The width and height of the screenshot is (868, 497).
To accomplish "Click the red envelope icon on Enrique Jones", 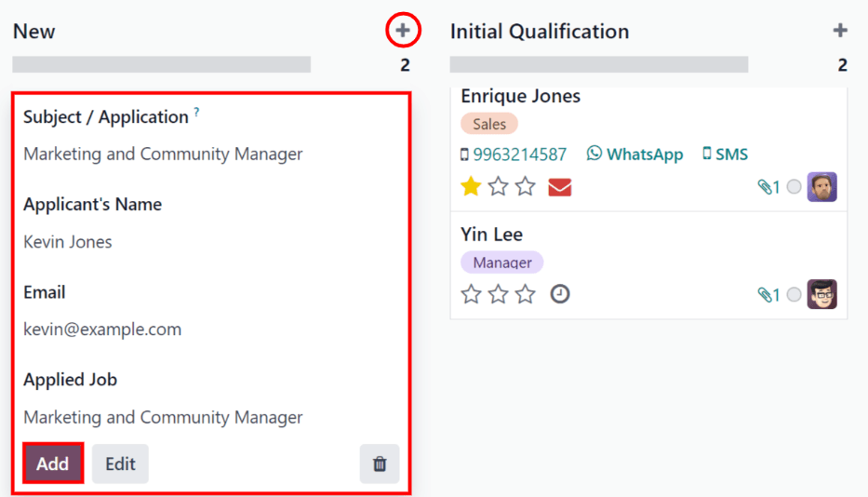I will pos(559,187).
